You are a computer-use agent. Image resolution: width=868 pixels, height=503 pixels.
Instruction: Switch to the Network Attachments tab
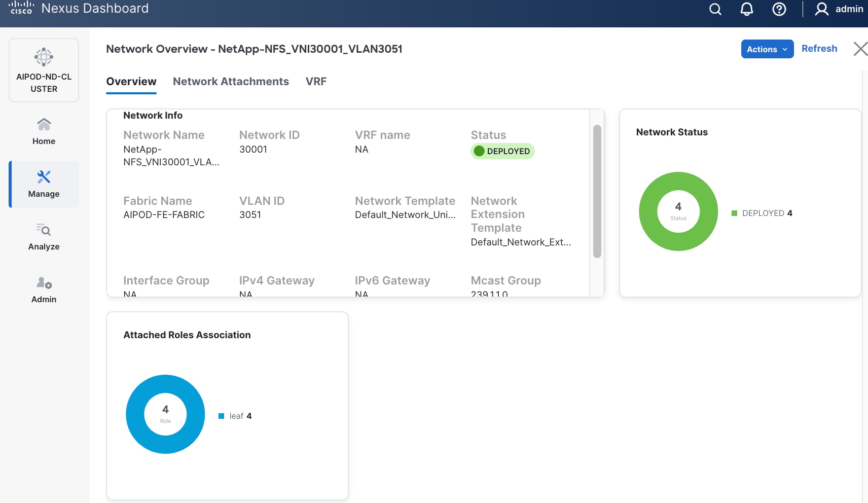click(231, 82)
